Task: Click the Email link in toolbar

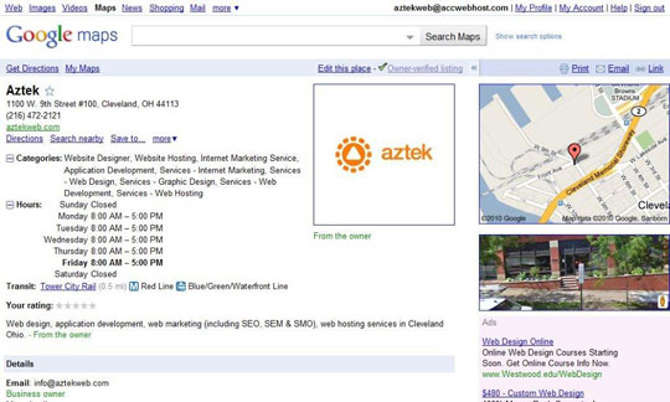Action: point(618,68)
